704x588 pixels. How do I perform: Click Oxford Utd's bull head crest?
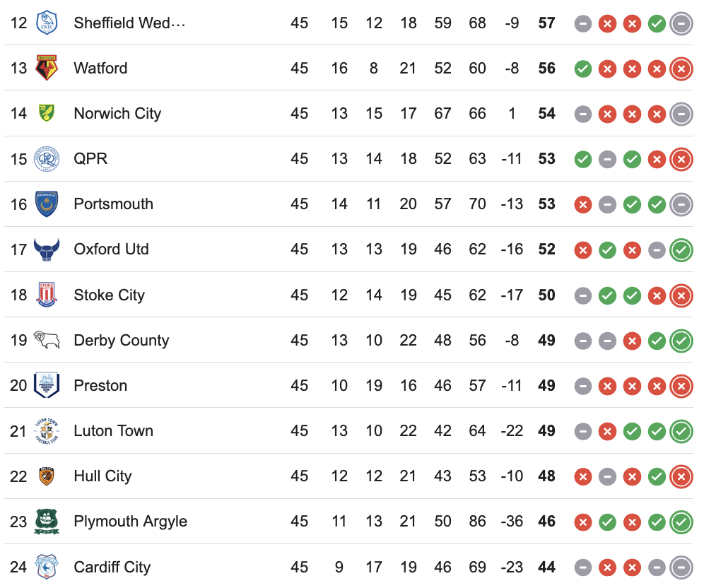click(47, 249)
